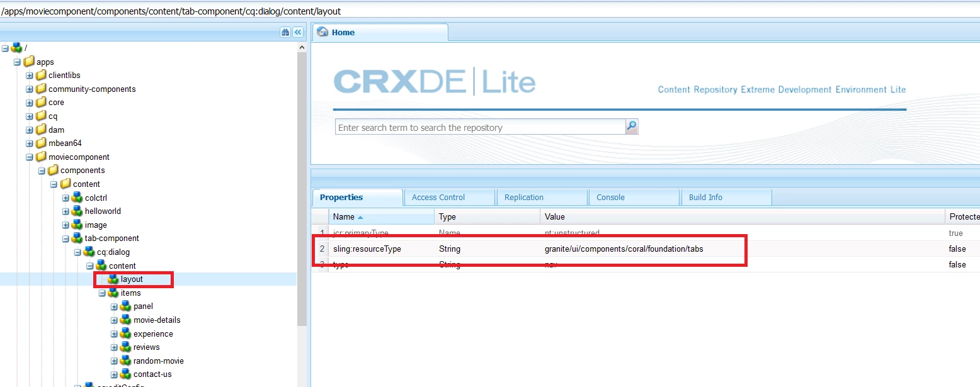Collapse the root node
The width and height of the screenshot is (980, 387).
[6, 48]
